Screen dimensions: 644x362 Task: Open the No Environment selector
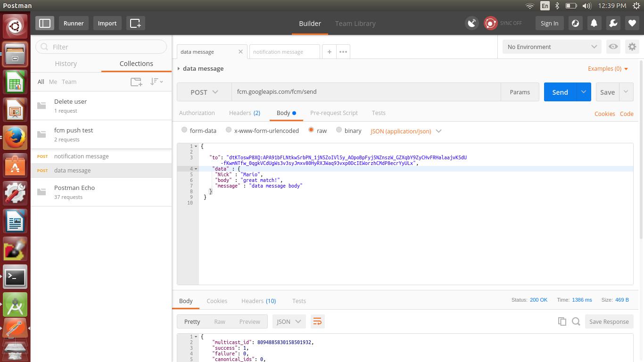click(x=552, y=47)
